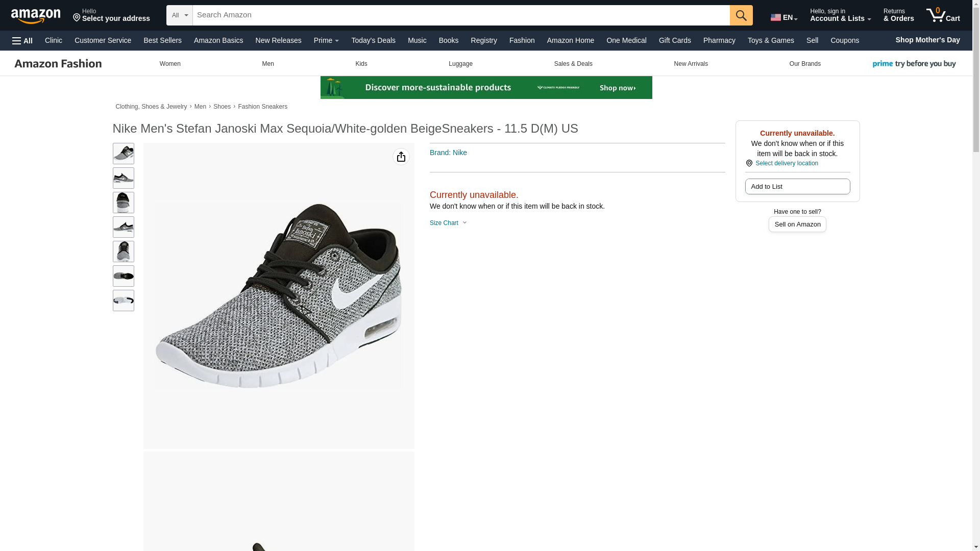The width and height of the screenshot is (980, 551).
Task: Click the delivery location pin icon
Action: click(x=749, y=163)
